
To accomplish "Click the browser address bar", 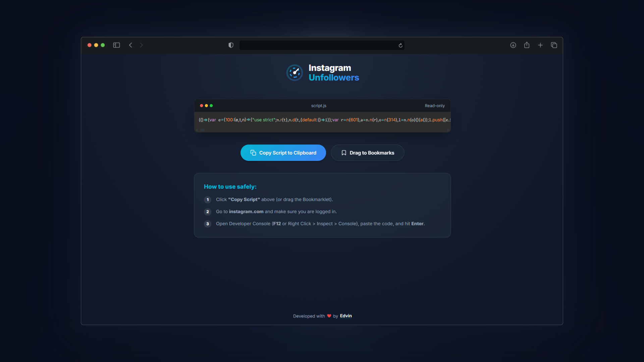I will [319, 45].
